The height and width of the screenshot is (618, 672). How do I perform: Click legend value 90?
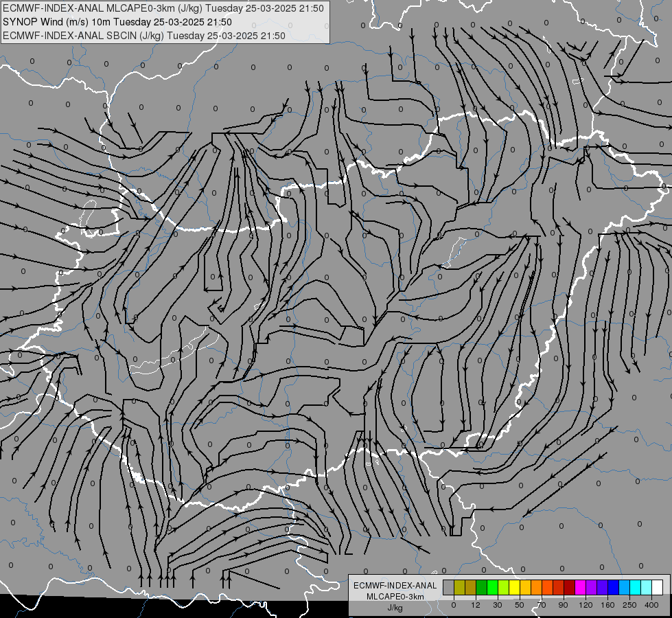(563, 605)
